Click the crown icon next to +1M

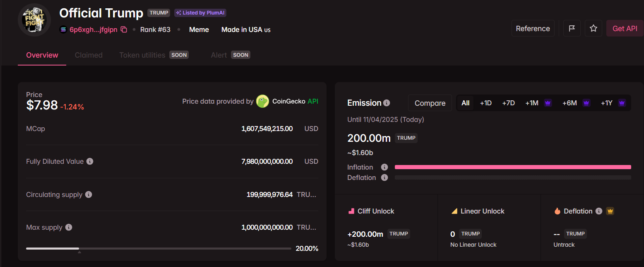point(548,103)
